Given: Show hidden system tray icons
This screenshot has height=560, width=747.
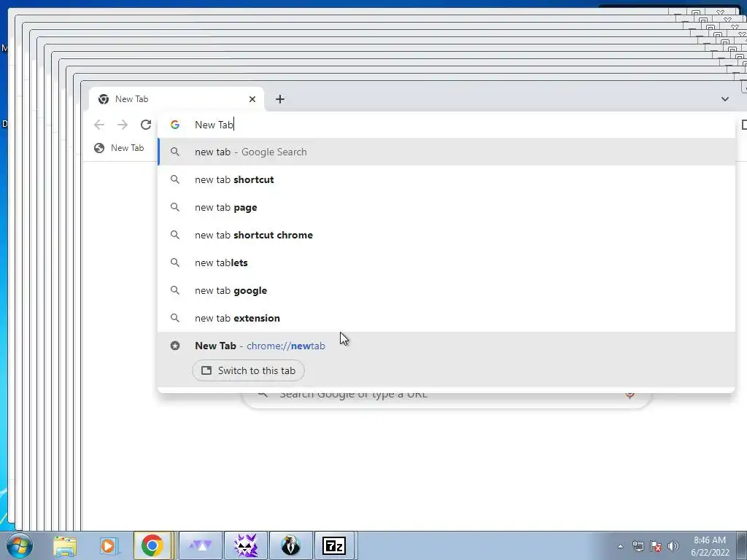Looking at the screenshot, I should [620, 546].
